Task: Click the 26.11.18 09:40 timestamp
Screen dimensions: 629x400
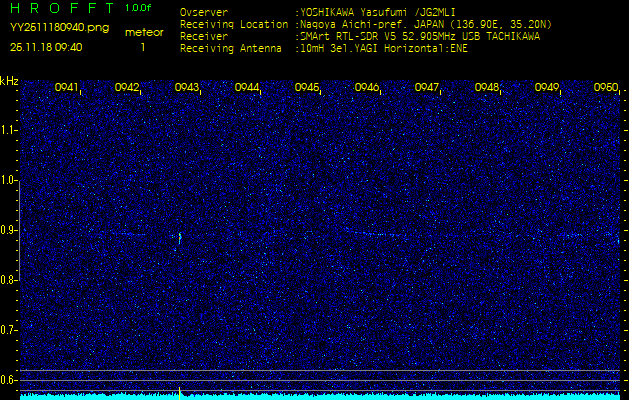Action: click(x=46, y=47)
